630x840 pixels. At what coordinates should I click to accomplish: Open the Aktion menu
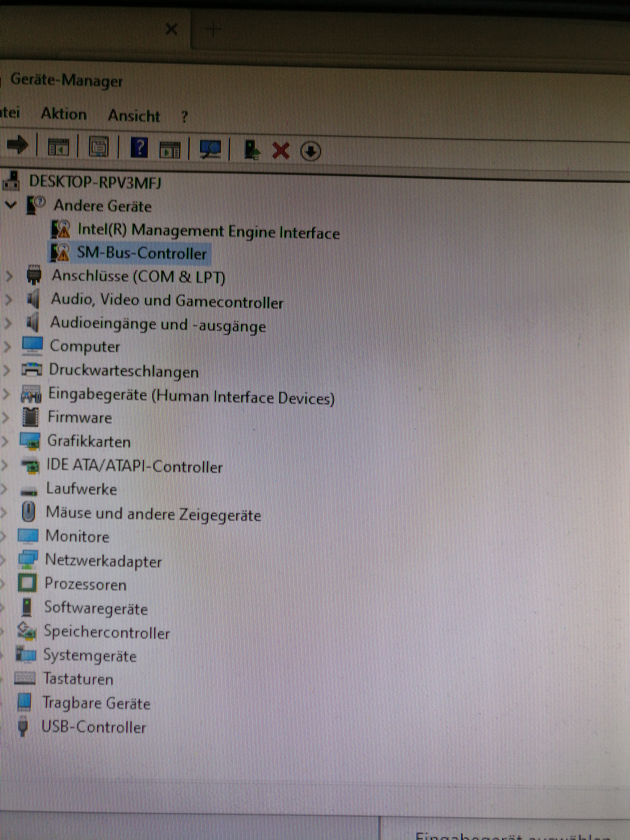coord(63,114)
